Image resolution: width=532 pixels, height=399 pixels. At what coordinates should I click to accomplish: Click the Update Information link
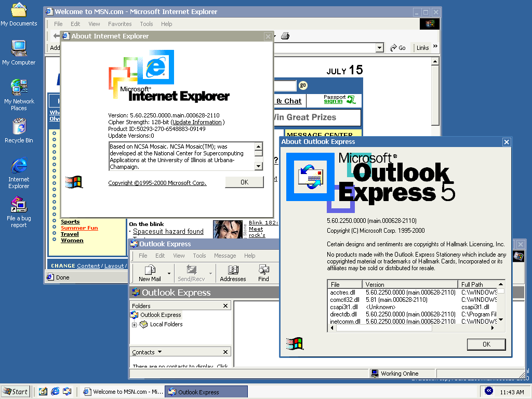click(197, 122)
